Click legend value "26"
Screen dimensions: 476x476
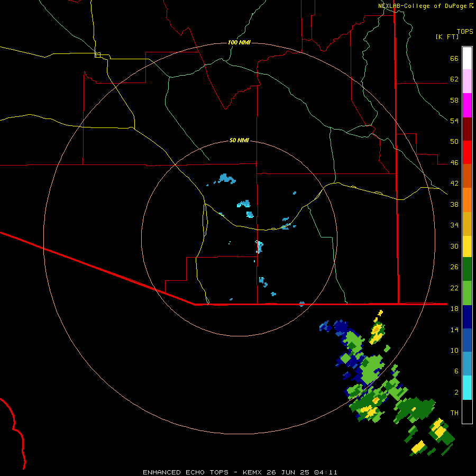[x=454, y=267]
